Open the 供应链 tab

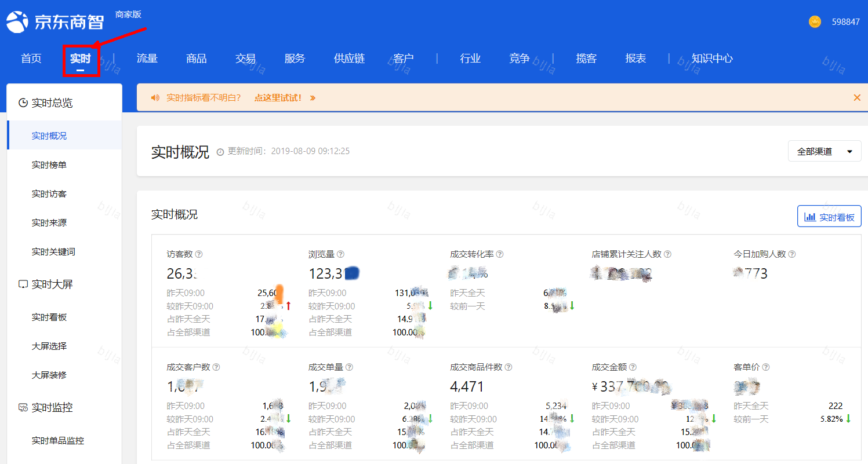(x=350, y=59)
